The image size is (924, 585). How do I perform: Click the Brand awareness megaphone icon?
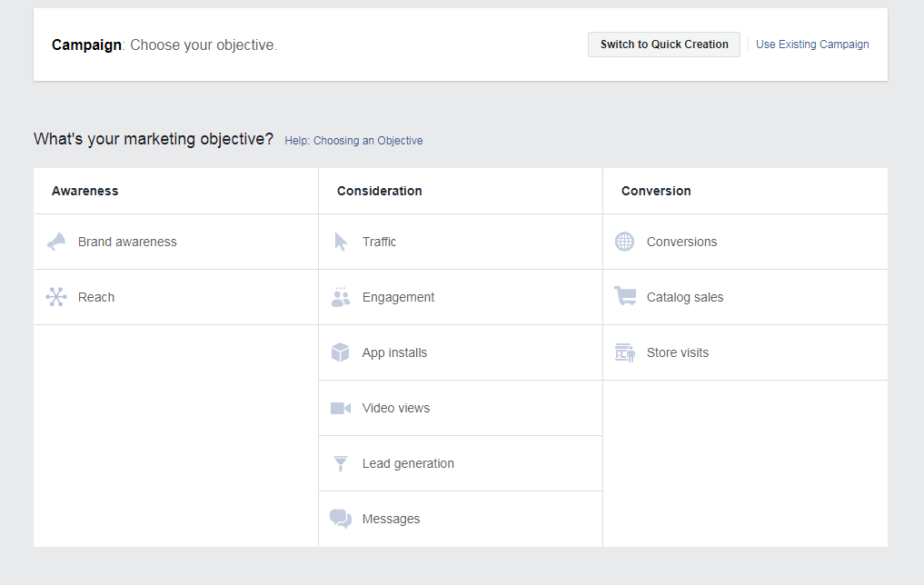(56, 242)
